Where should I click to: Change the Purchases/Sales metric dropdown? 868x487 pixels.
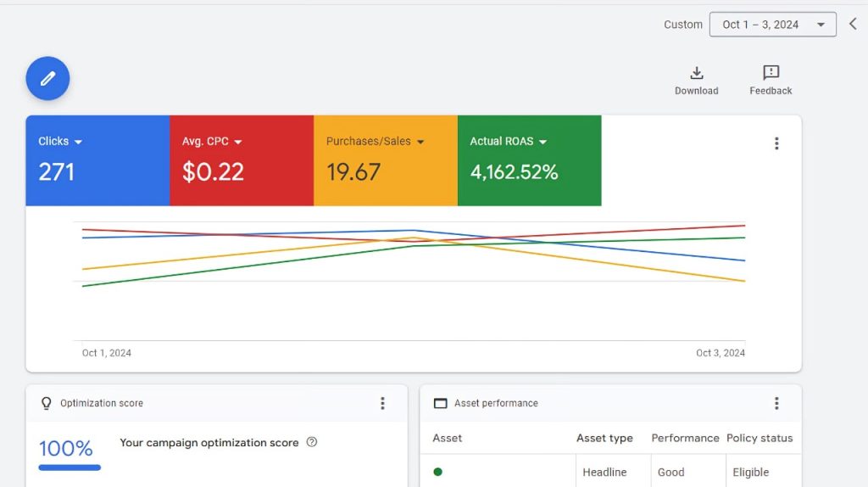click(420, 142)
